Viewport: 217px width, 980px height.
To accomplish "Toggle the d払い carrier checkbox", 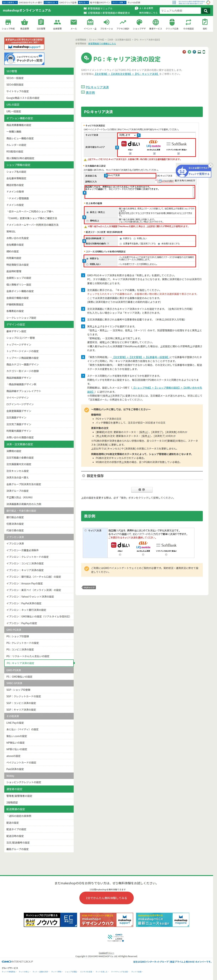I will pos(130,154).
